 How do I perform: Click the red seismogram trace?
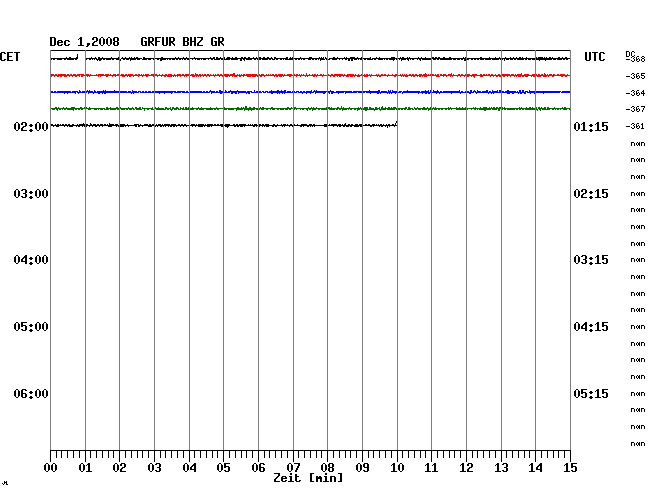(x=310, y=75)
